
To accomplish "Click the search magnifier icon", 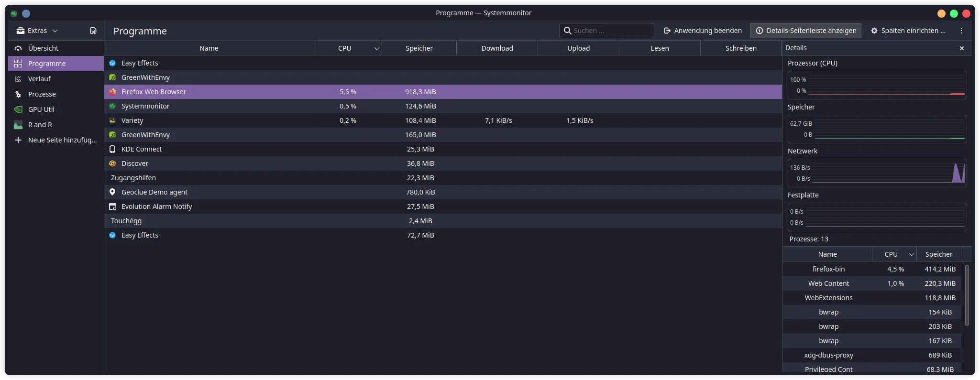I will (x=568, y=31).
